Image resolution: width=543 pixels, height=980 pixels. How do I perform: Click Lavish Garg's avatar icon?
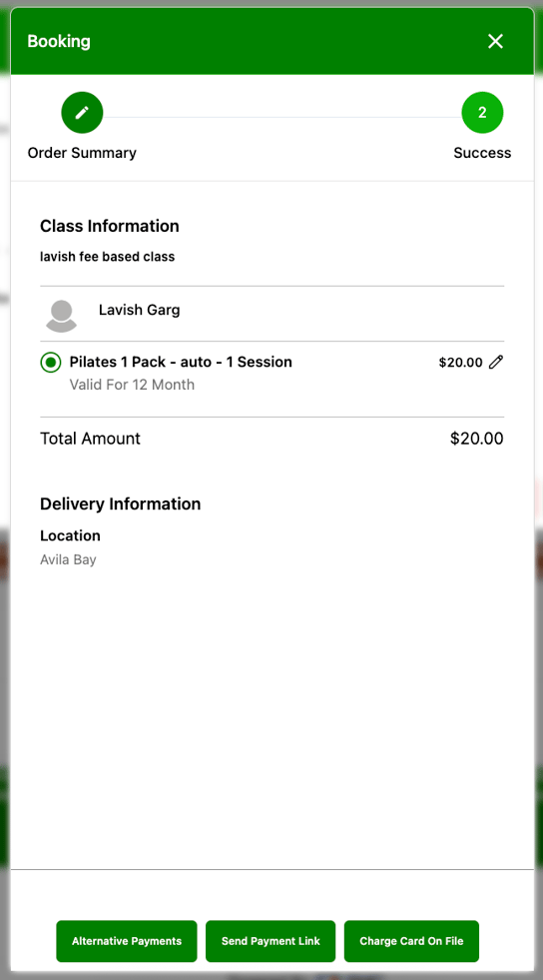pyautogui.click(x=61, y=315)
